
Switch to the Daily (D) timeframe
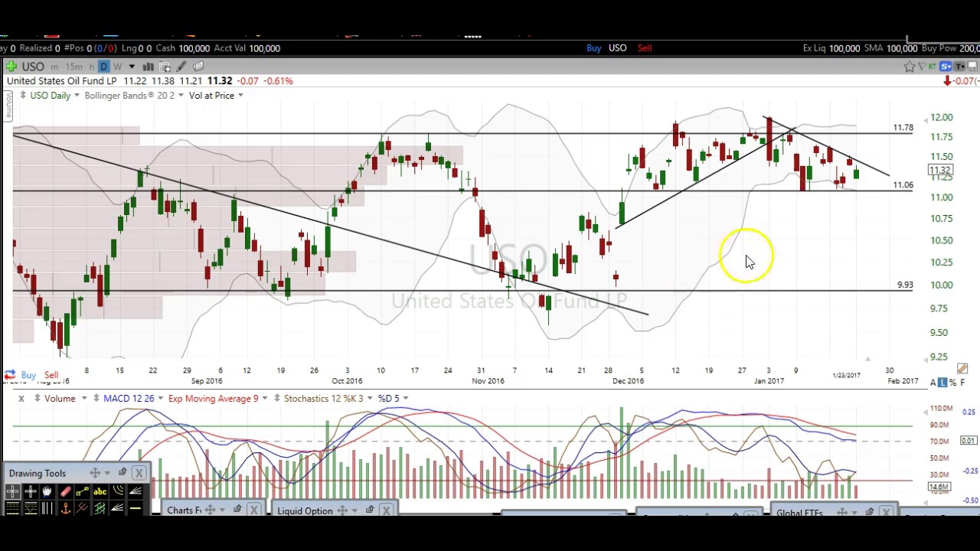point(103,67)
